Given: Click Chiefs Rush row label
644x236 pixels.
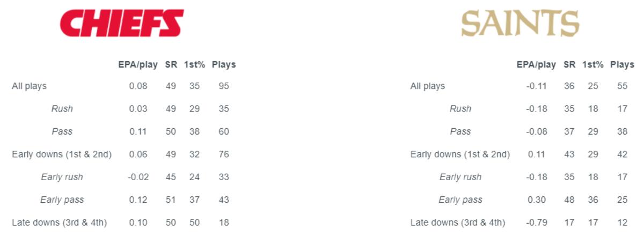Looking at the screenshot, I should pyautogui.click(x=62, y=109).
